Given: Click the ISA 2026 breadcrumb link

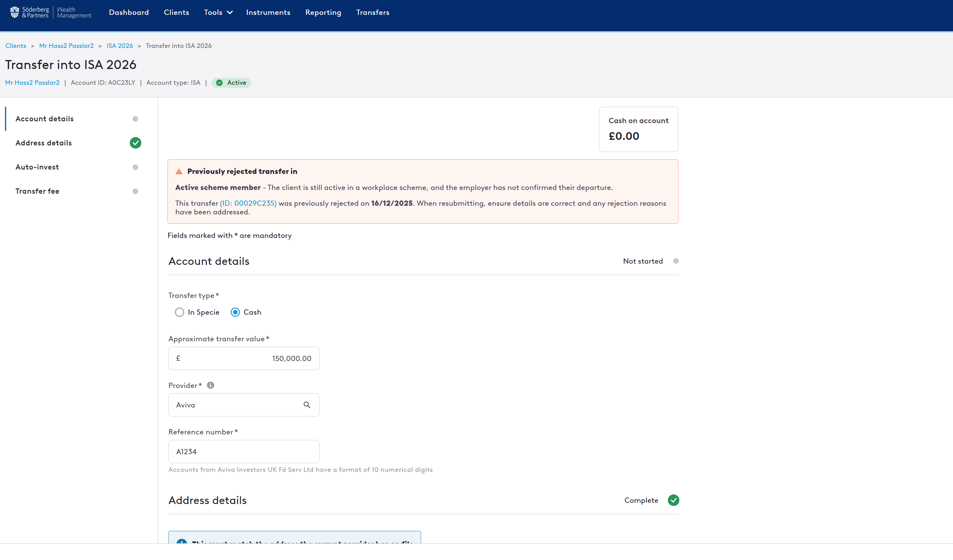Looking at the screenshot, I should tap(120, 46).
